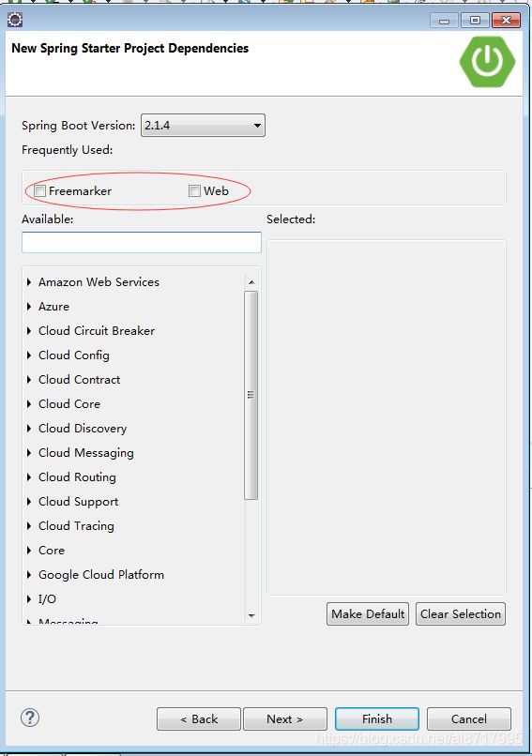The width and height of the screenshot is (532, 756).
Task: Click the Clear Selection button
Action: (x=461, y=613)
